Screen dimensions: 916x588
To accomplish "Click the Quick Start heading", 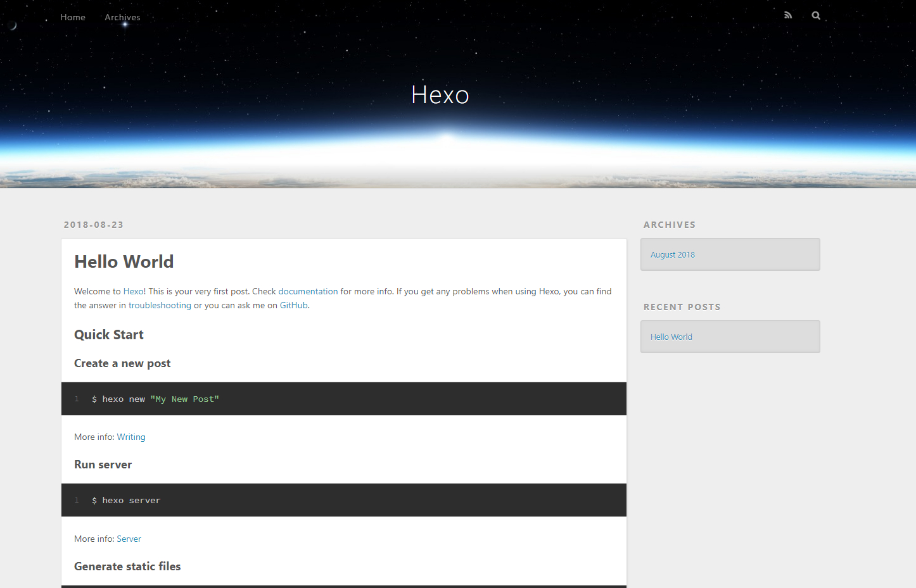I will (109, 335).
